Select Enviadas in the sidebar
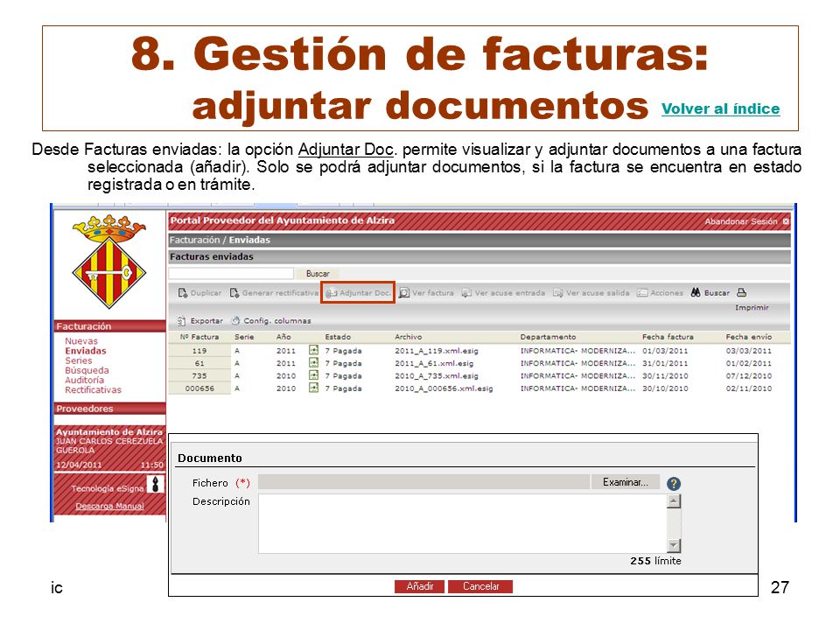Viewport: 840px width, 630px height. coord(86,351)
